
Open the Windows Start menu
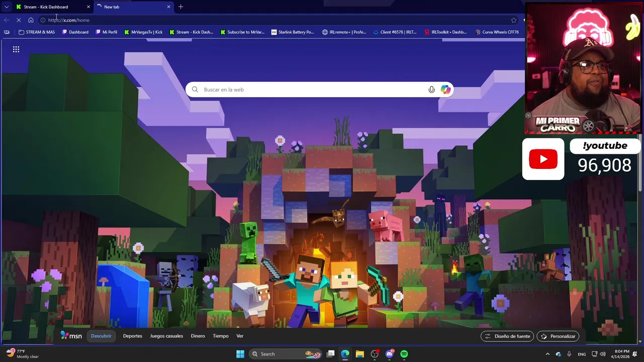tap(240, 354)
